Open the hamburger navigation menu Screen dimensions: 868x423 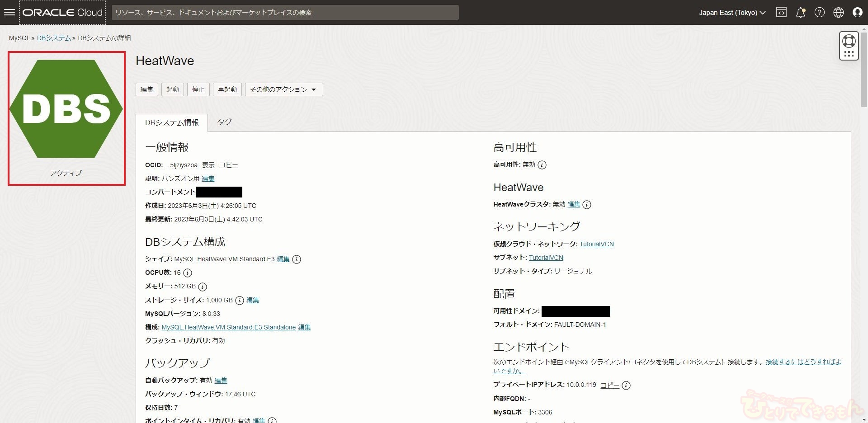point(9,12)
